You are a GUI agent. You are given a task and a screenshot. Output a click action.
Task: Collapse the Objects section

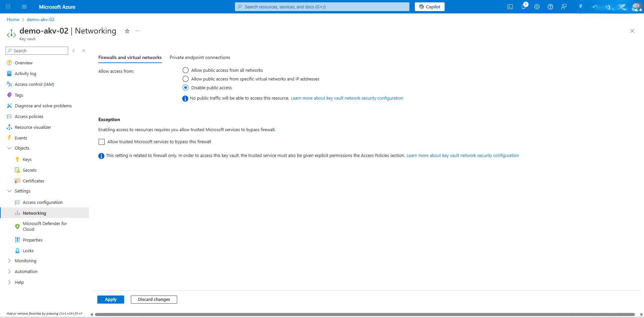pos(9,148)
